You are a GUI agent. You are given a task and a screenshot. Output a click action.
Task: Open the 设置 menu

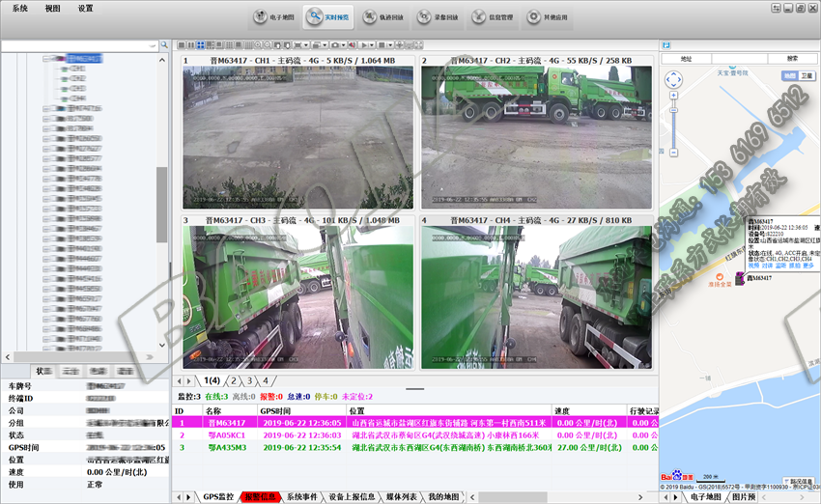tap(85, 8)
